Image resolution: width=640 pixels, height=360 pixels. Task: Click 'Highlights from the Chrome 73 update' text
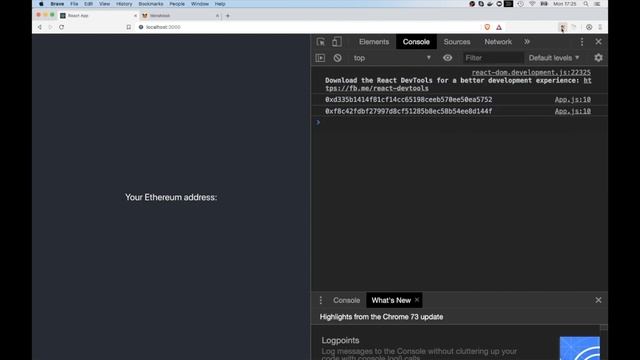click(381, 317)
